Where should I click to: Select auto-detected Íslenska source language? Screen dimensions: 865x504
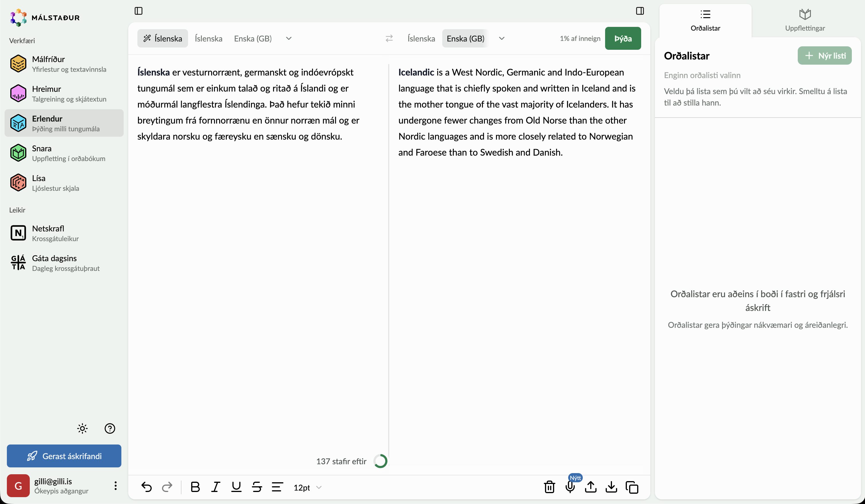162,38
